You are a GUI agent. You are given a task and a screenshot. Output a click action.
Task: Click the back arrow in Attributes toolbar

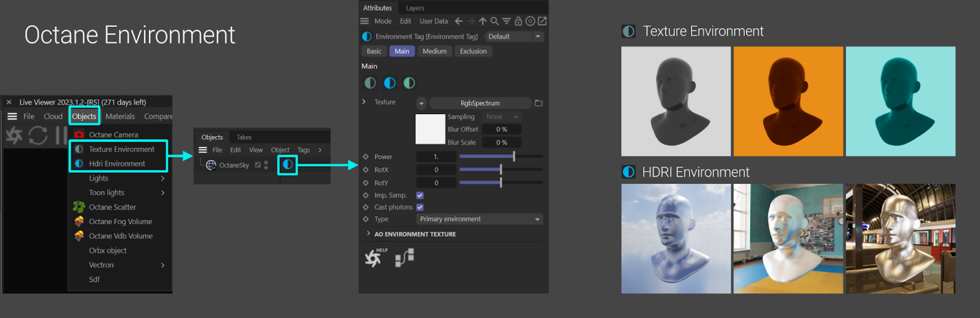tap(459, 21)
